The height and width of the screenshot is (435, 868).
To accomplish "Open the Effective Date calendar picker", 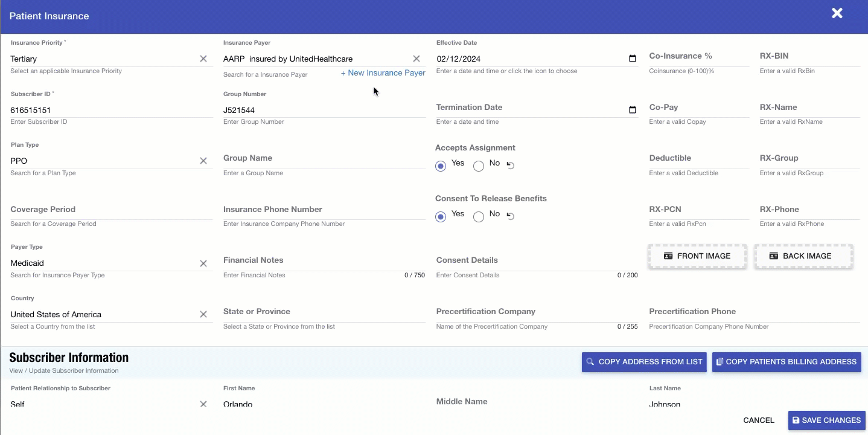I will (x=632, y=59).
